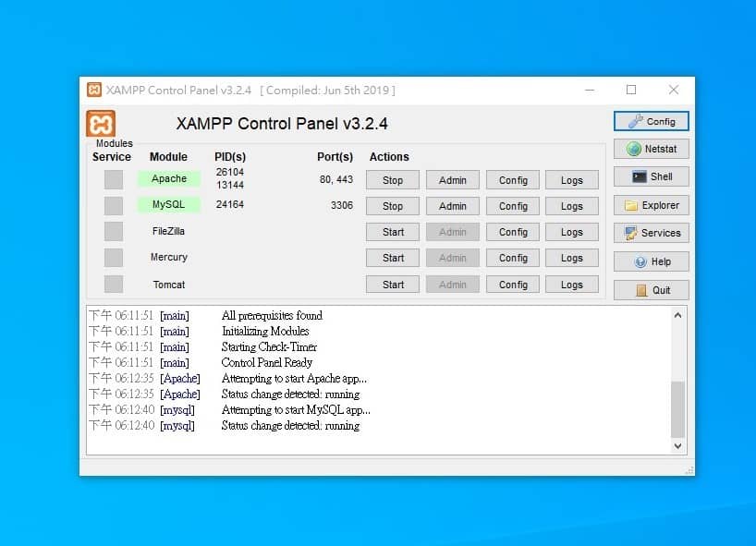Stop the MySQL module
Viewport: 756px width, 546px height.
(x=393, y=206)
